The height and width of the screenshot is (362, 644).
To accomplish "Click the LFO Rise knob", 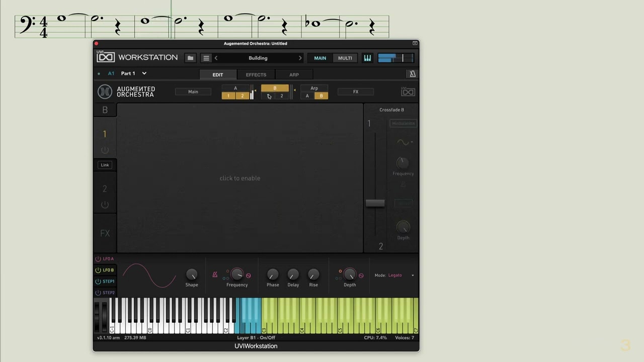I will click(313, 274).
